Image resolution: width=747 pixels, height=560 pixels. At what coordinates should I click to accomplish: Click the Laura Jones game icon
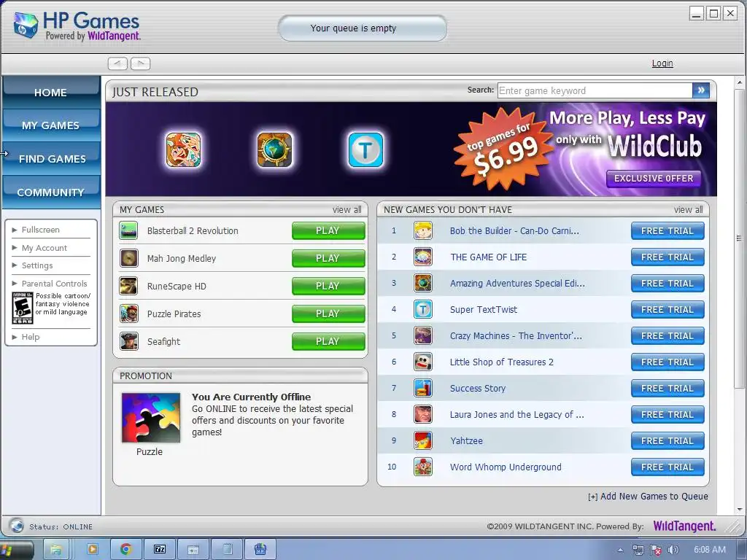coord(423,414)
